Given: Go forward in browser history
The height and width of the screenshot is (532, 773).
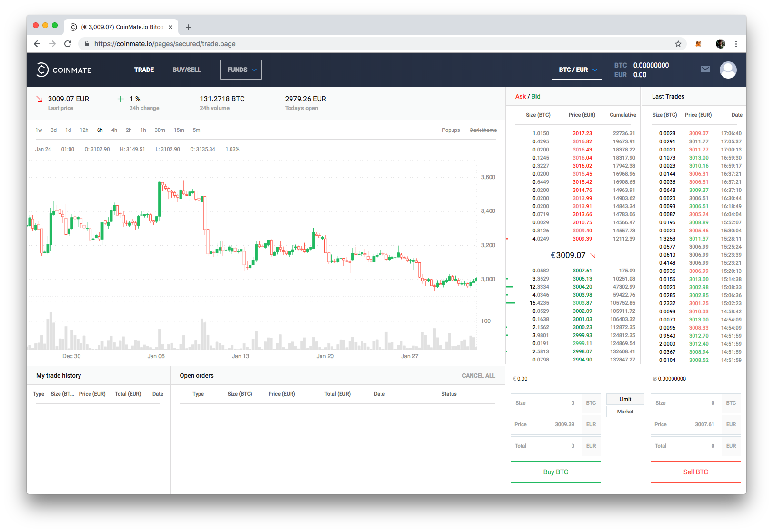Looking at the screenshot, I should point(52,44).
